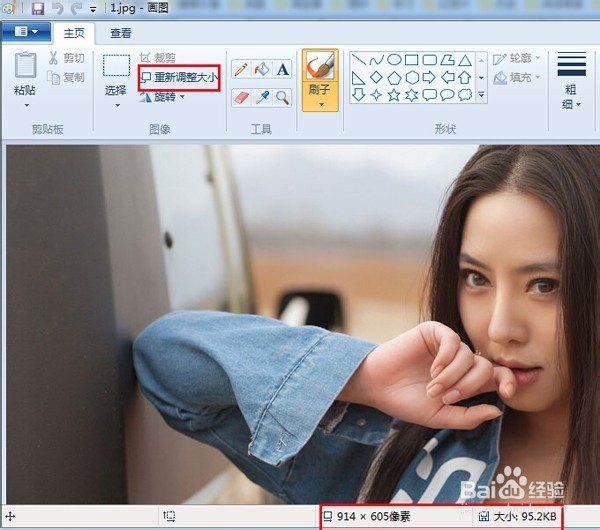This screenshot has height=530, width=600.
Task: Pick the Curve shape
Action: [376, 60]
